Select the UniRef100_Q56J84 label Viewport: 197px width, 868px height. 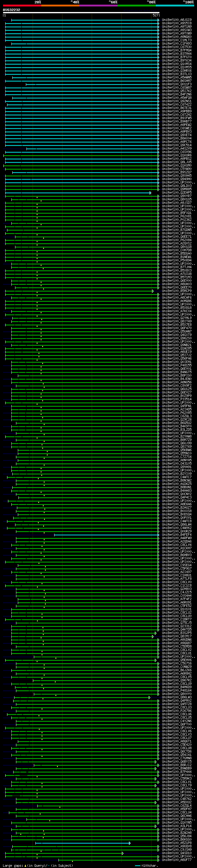coord(177,836)
